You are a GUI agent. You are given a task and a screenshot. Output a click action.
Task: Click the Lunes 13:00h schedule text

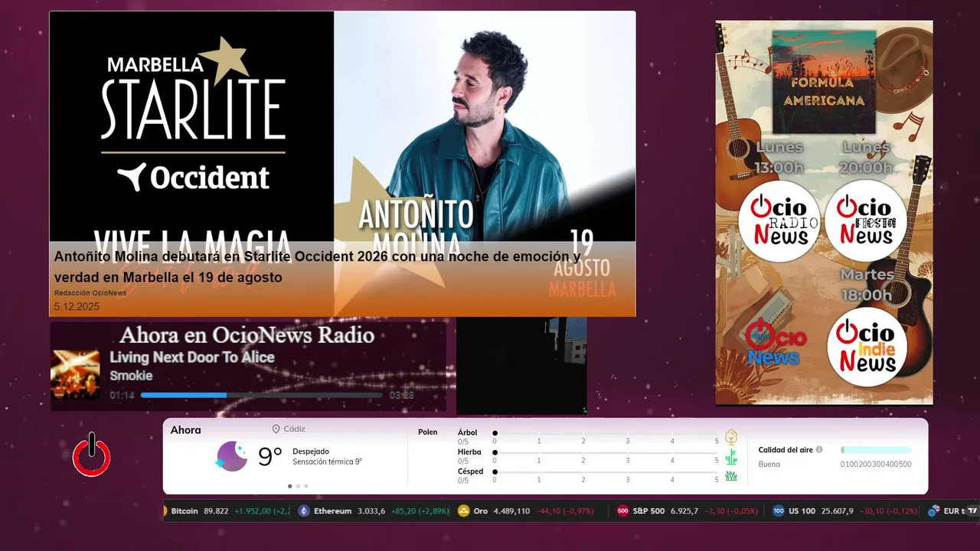coord(779,157)
